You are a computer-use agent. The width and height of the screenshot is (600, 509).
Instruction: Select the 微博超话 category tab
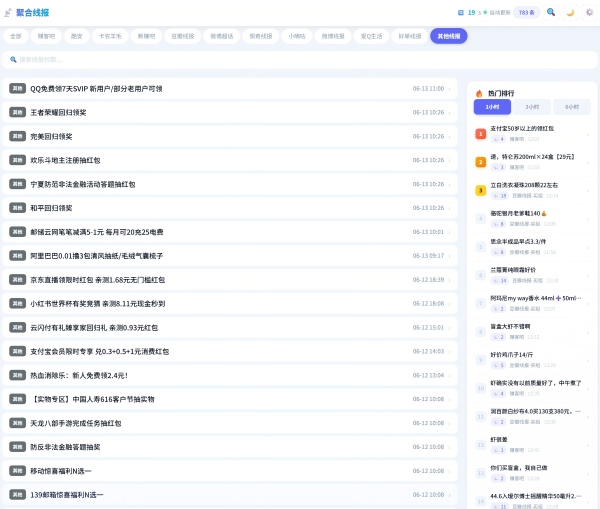pos(222,36)
